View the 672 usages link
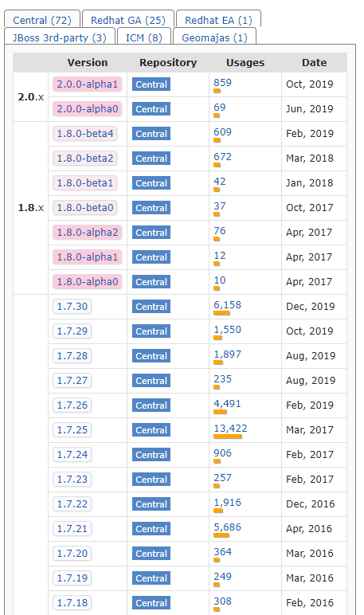This screenshot has height=615, width=364. (x=222, y=157)
